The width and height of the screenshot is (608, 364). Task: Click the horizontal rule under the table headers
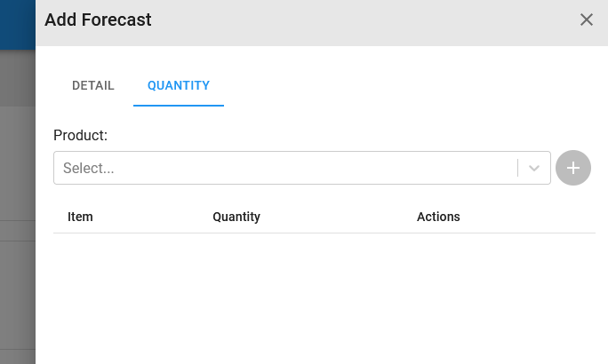pyautogui.click(x=324, y=233)
